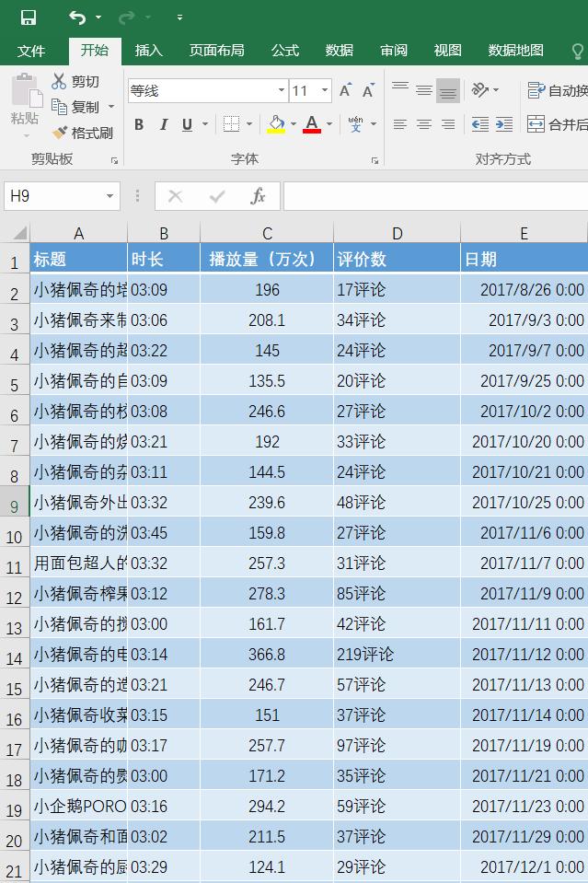Image resolution: width=588 pixels, height=883 pixels.
Task: Click the Increase Font Size icon
Action: [x=345, y=90]
